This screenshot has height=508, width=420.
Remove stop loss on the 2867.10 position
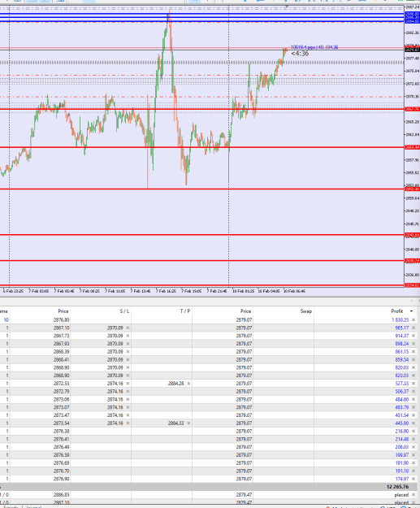(128, 328)
